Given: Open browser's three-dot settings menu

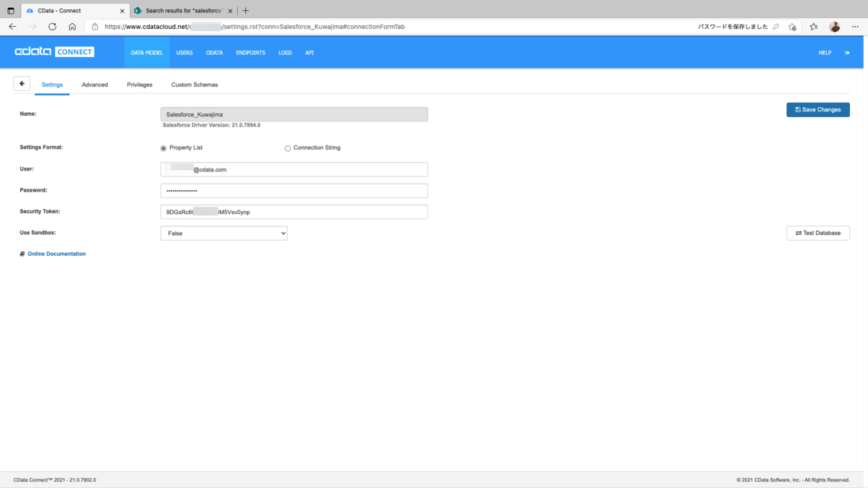Looking at the screenshot, I should [855, 27].
